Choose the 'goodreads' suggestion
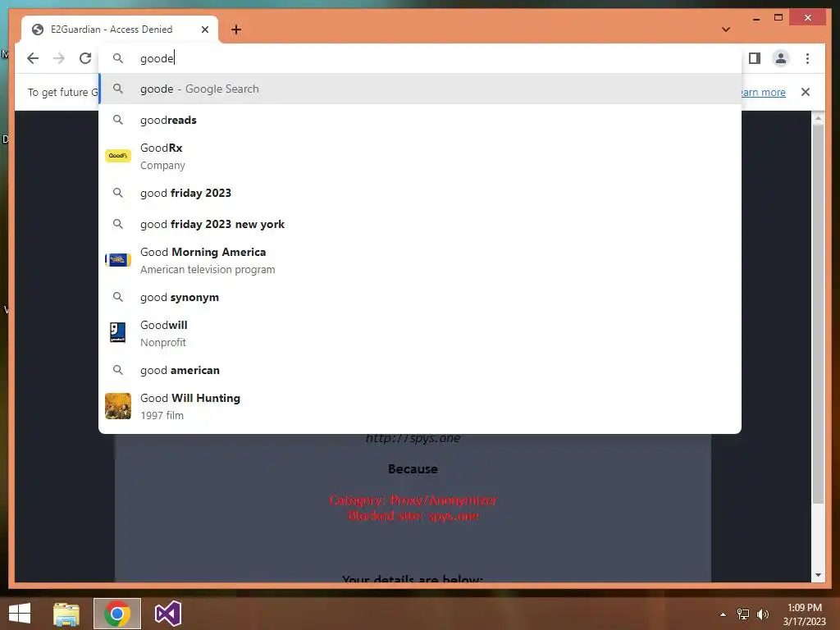Image resolution: width=840 pixels, height=630 pixels. click(420, 120)
